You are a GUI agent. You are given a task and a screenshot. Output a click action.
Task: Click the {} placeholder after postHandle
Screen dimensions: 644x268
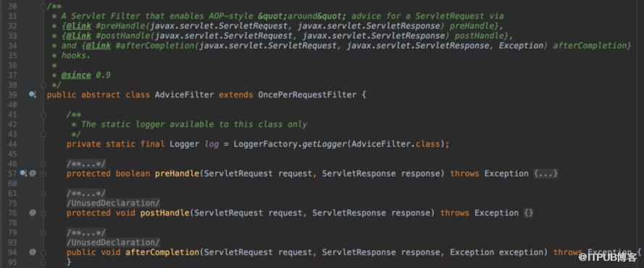529,213
